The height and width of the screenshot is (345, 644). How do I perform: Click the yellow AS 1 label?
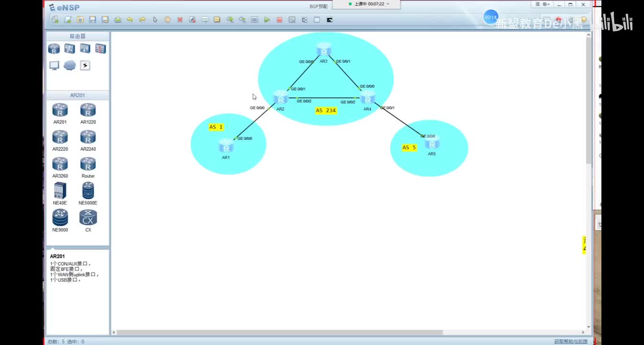tap(216, 127)
